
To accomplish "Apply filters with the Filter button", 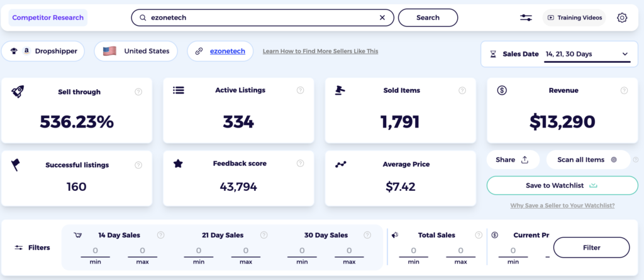I will tap(591, 247).
